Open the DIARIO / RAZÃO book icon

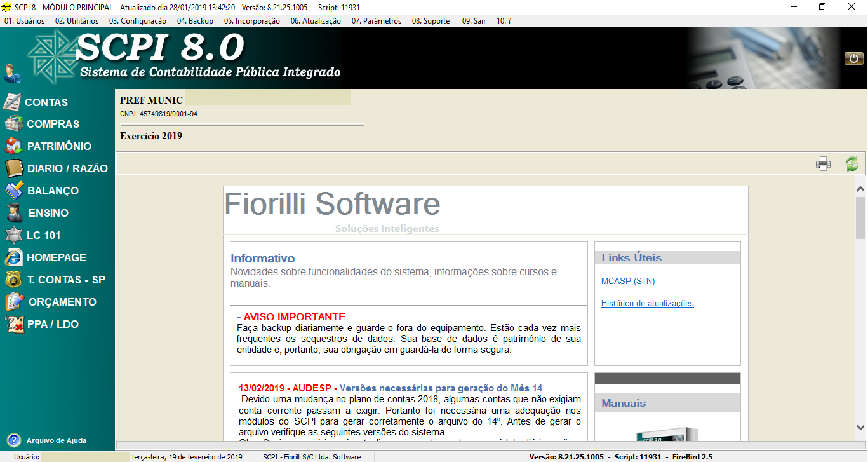click(14, 168)
